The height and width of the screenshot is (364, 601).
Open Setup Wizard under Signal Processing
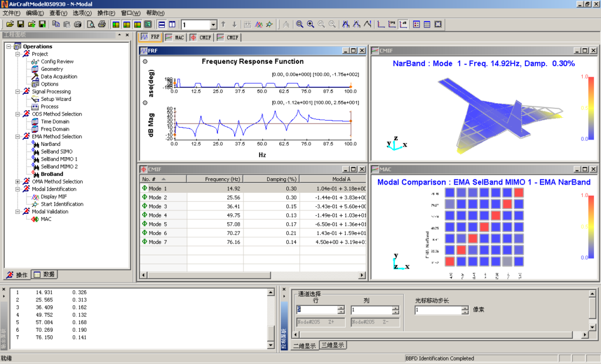(55, 99)
